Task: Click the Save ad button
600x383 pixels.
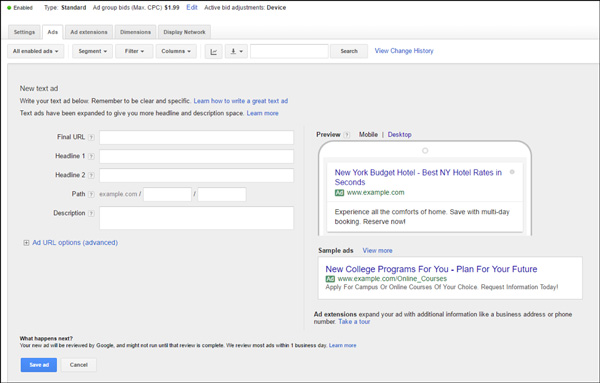Action: tap(39, 365)
